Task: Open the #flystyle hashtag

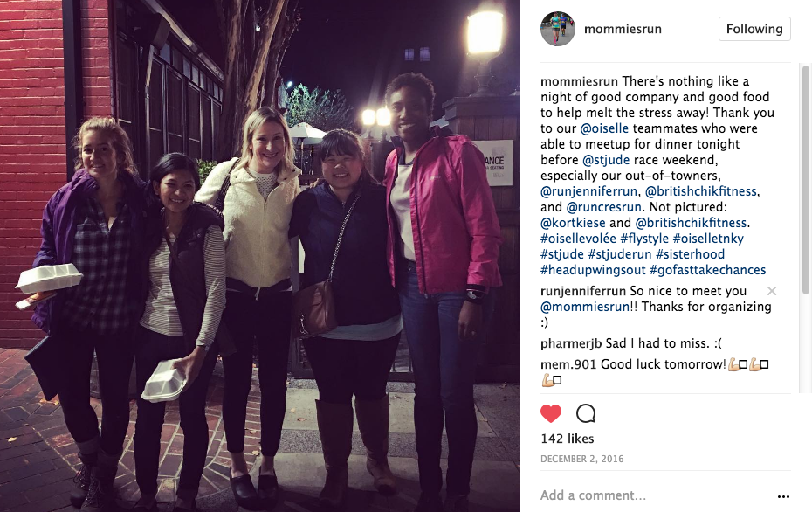Action: pos(644,239)
